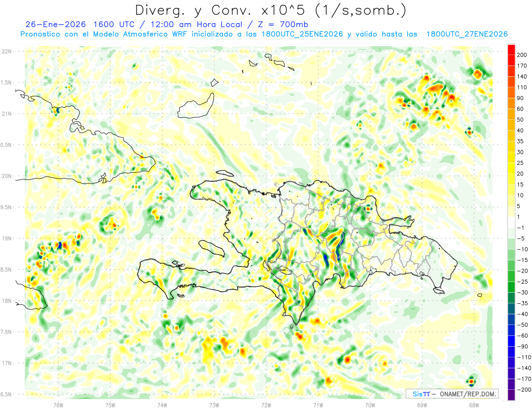
Task: Click the '-90' color scale value
Action: (x=522, y=346)
